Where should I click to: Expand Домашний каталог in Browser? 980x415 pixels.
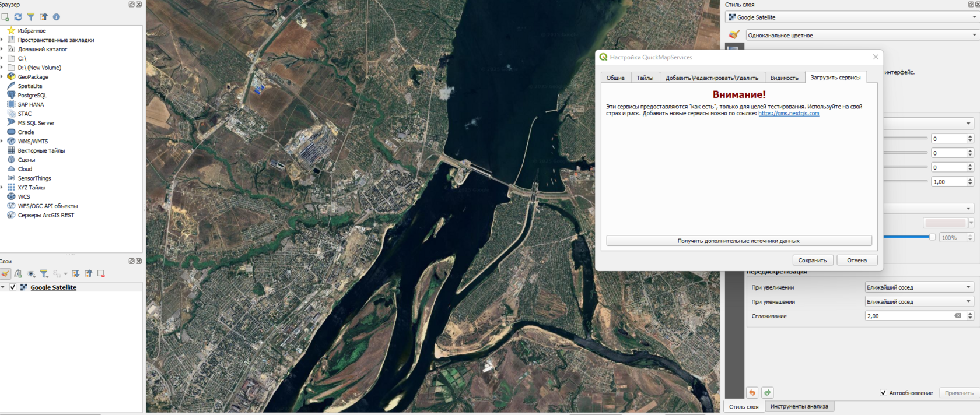2,50
